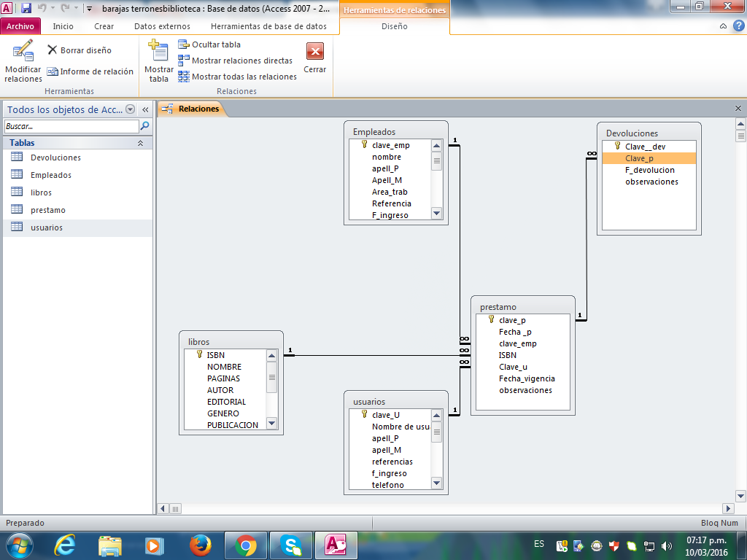Click the Mostrar tabla icon
The height and width of the screenshot is (560, 747).
pos(158,52)
